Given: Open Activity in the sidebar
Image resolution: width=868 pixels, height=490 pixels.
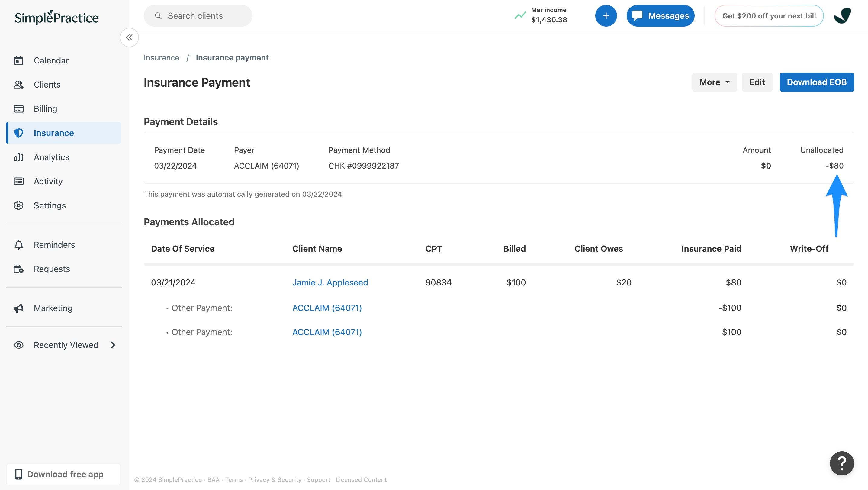Looking at the screenshot, I should pyautogui.click(x=63, y=181).
